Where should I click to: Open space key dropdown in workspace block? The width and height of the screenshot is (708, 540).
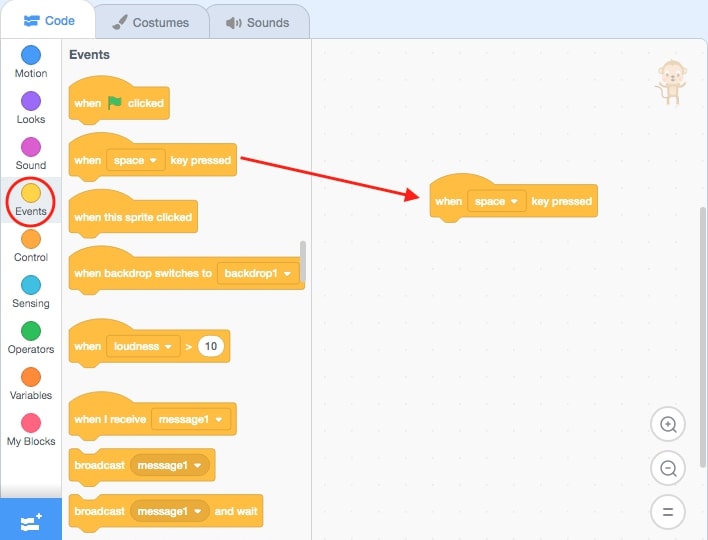(x=497, y=201)
